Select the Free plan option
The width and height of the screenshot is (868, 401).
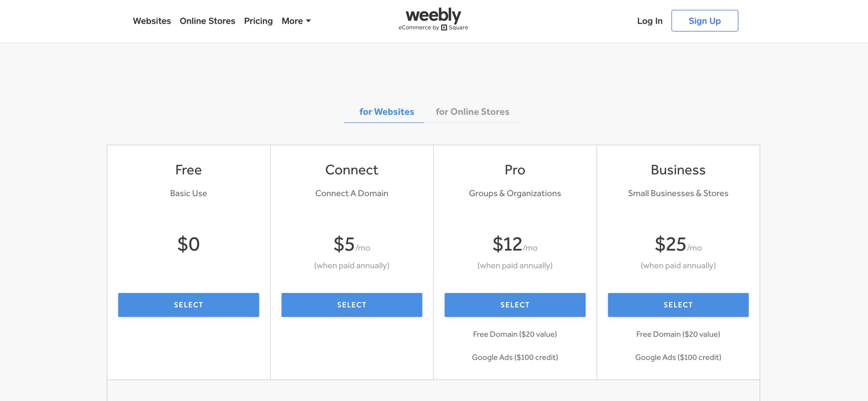[188, 304]
